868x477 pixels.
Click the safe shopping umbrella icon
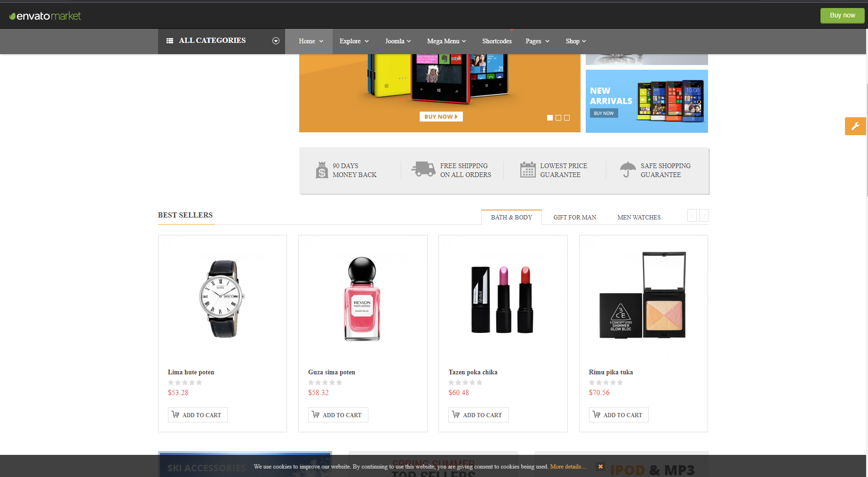click(x=628, y=170)
